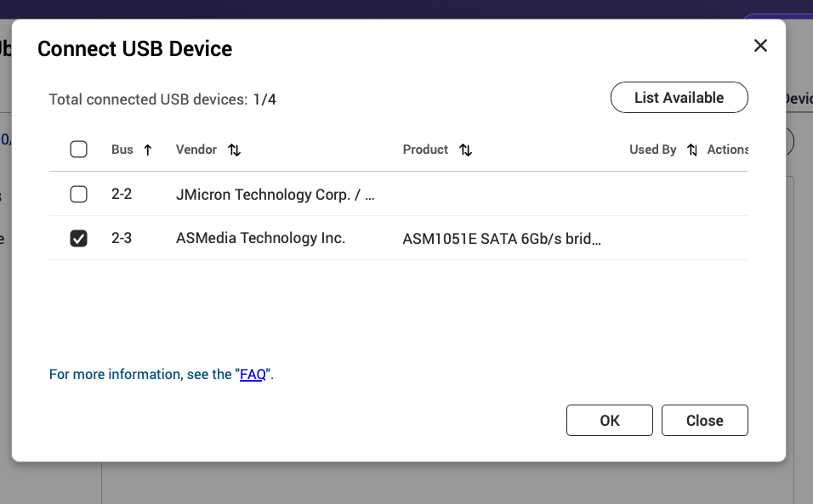The image size is (813, 504).
Task: Click the Product column sort arrows icon
Action: [465, 150]
